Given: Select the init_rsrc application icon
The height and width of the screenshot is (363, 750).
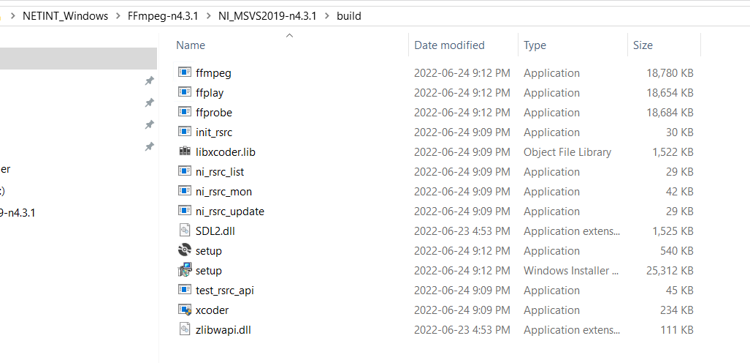Looking at the screenshot, I should click(x=185, y=132).
